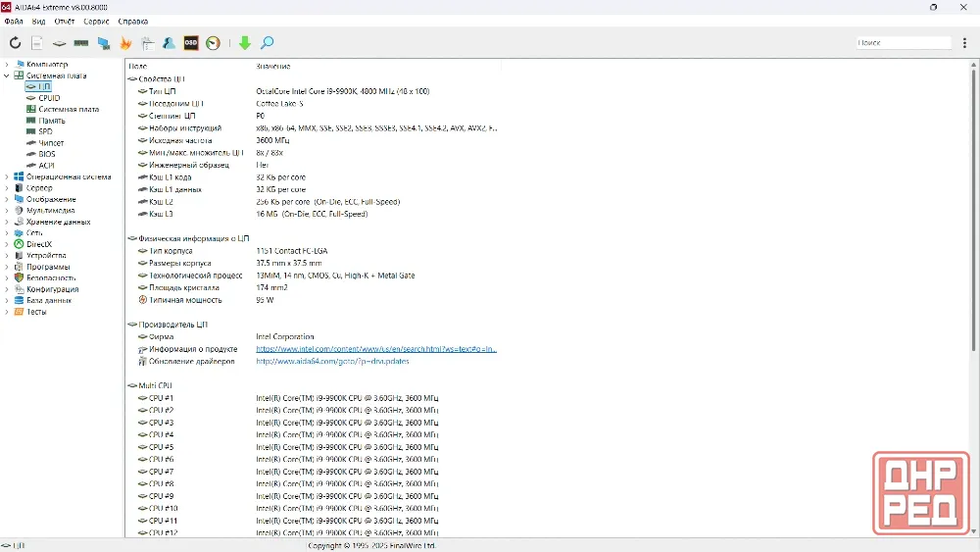
Task: Click the Refresh toolbar icon
Action: [15, 42]
